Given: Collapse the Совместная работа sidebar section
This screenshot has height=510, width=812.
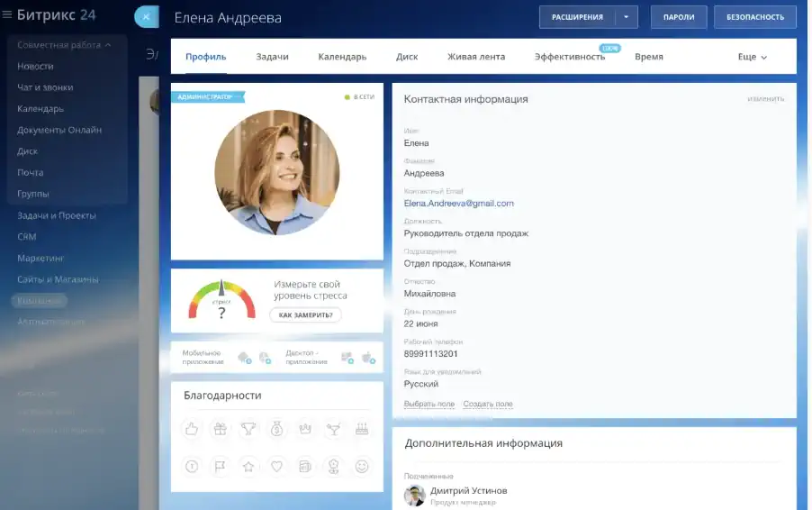Looking at the screenshot, I should [x=64, y=45].
